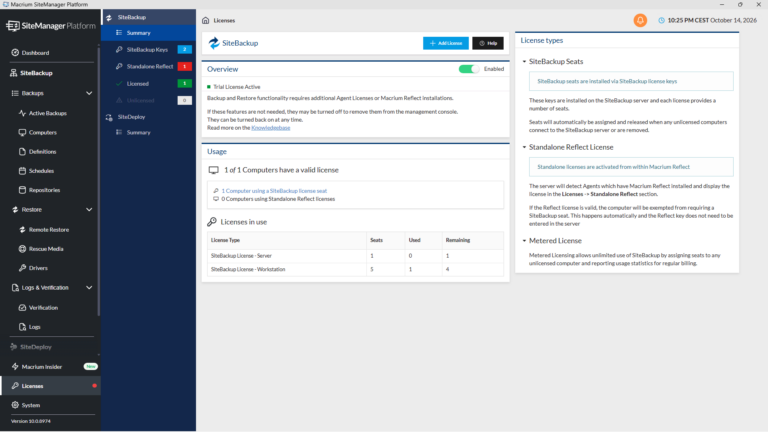The width and height of the screenshot is (768, 432).
Task: Open the Computers monitor icon
Action: (22, 132)
